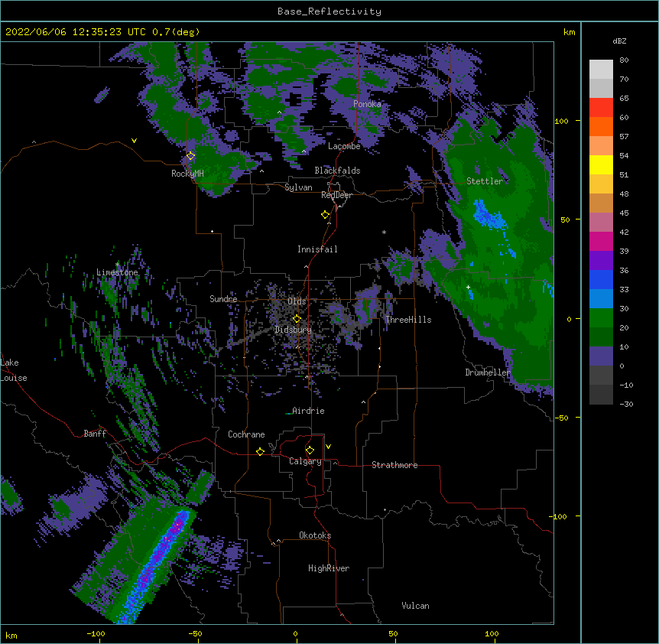Image resolution: width=659 pixels, height=644 pixels.
Task: Click the 80 value in the dBZ legend
Action: coord(624,60)
